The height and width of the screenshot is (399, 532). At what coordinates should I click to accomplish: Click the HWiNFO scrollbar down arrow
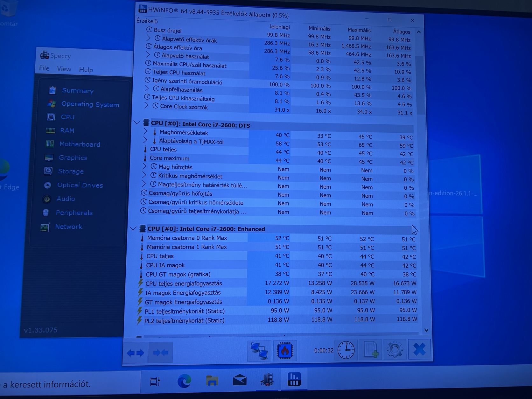point(426,330)
